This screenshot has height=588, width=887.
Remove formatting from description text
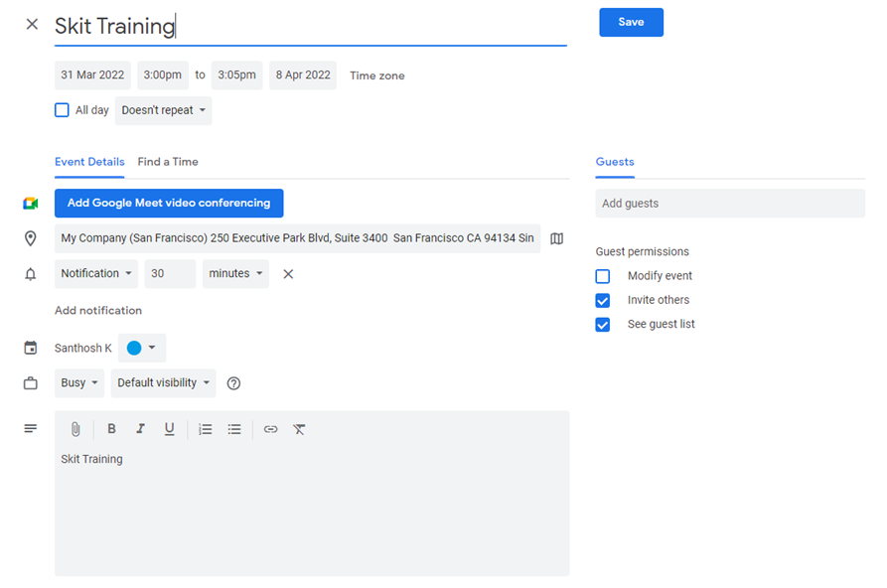[299, 429]
